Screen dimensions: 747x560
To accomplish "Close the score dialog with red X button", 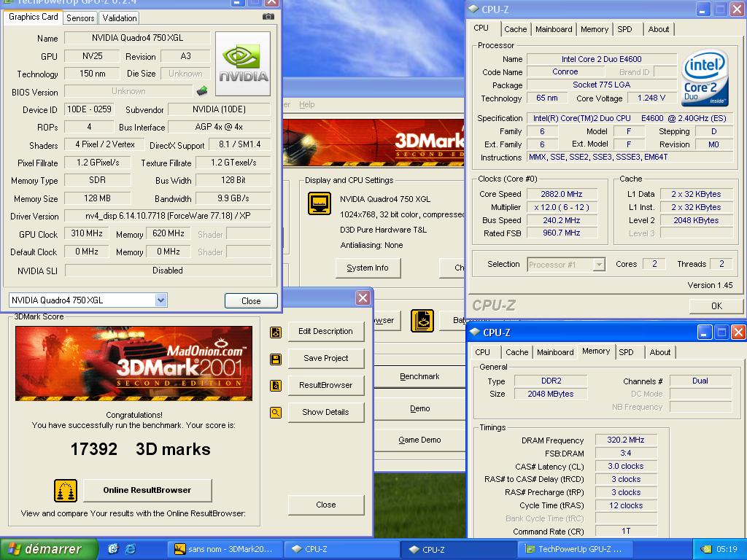I will tap(363, 298).
